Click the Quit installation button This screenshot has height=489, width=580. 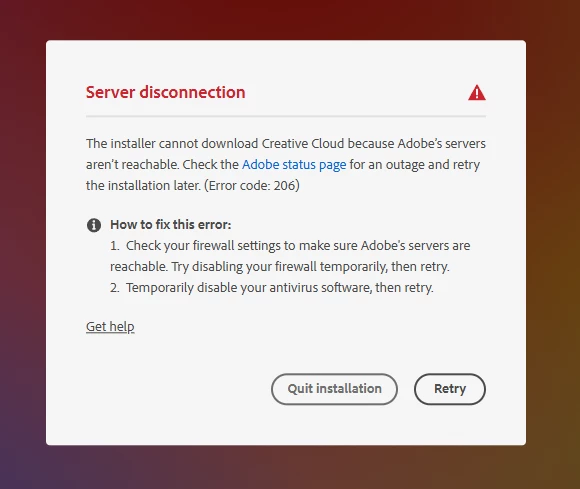tap(334, 389)
